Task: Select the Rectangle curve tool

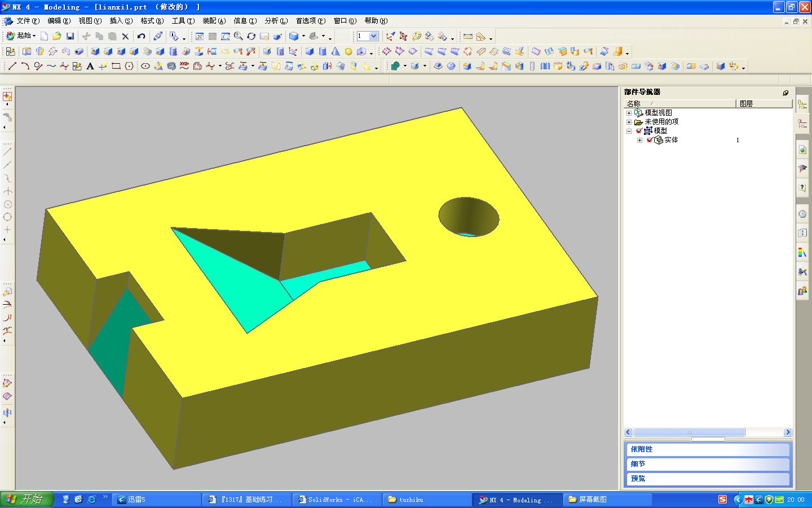Action: point(116,66)
